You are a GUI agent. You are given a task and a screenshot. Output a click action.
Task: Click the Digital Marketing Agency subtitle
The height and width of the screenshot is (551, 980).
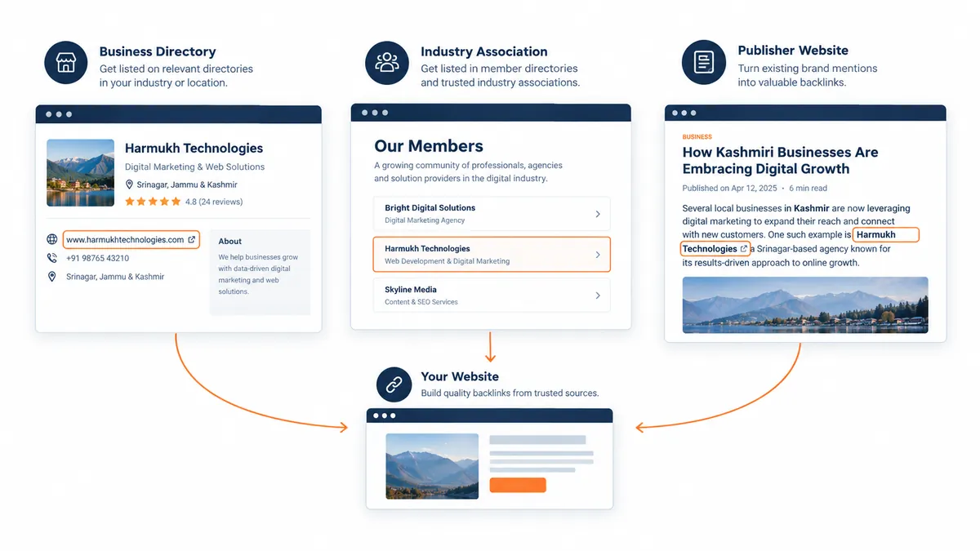pyautogui.click(x=425, y=220)
